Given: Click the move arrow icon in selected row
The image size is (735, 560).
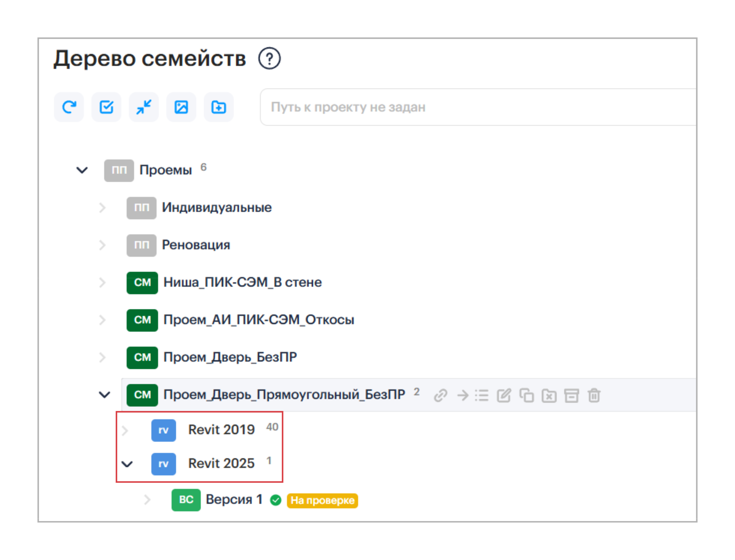Looking at the screenshot, I should coord(463,396).
